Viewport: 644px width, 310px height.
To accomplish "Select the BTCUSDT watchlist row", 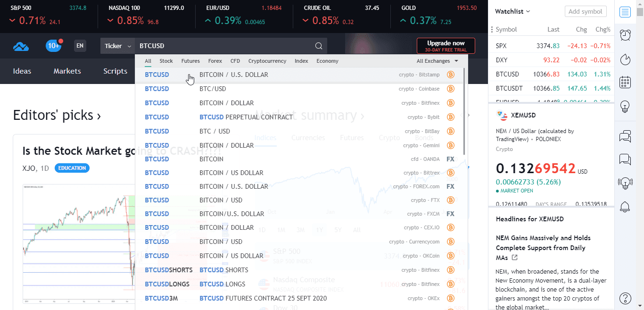I will [x=552, y=88].
